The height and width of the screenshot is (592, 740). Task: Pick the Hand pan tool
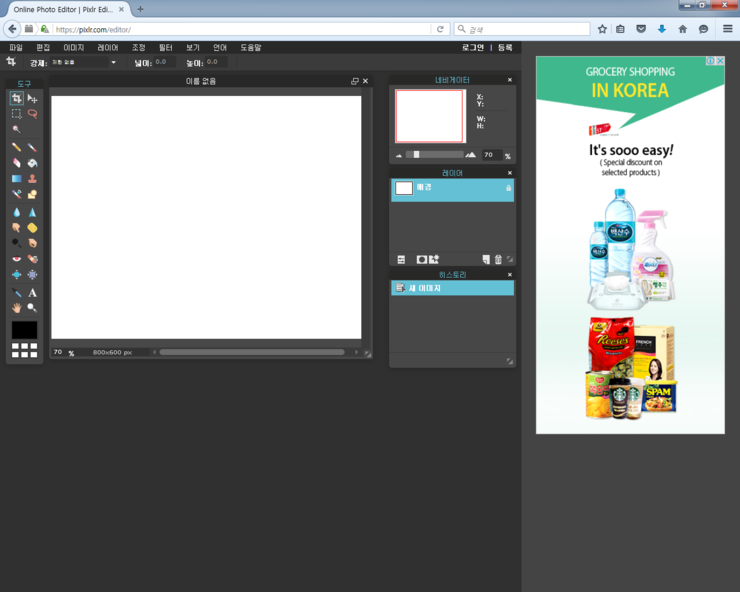point(17,308)
